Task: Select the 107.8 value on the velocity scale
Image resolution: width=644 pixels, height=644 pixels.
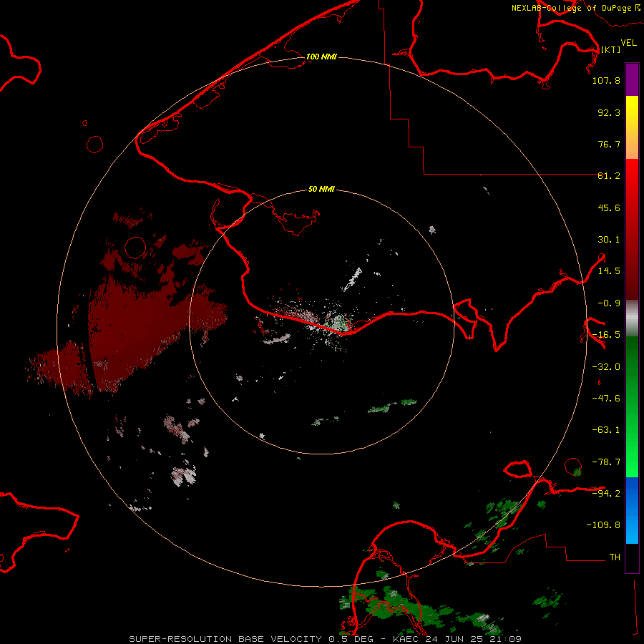Action: click(606, 80)
